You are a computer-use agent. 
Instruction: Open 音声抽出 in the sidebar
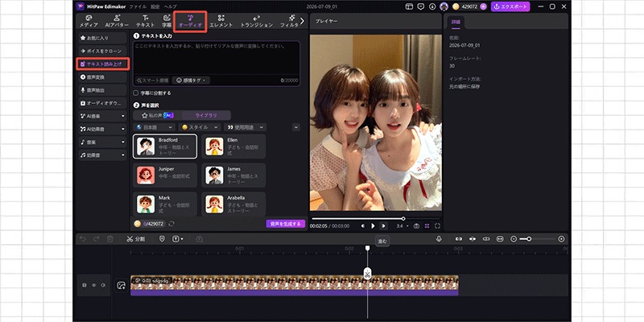coord(102,90)
